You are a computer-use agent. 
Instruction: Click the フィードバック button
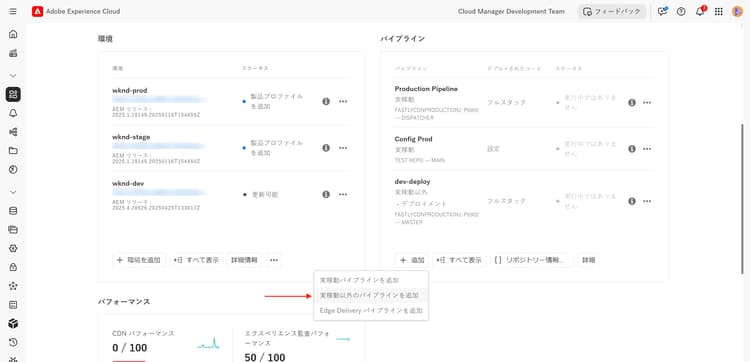[612, 11]
